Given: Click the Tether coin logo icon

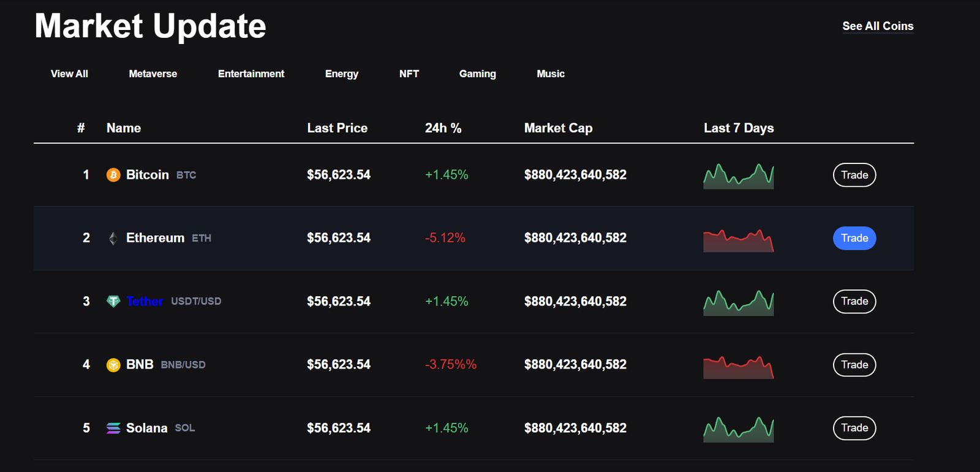Looking at the screenshot, I should [113, 301].
